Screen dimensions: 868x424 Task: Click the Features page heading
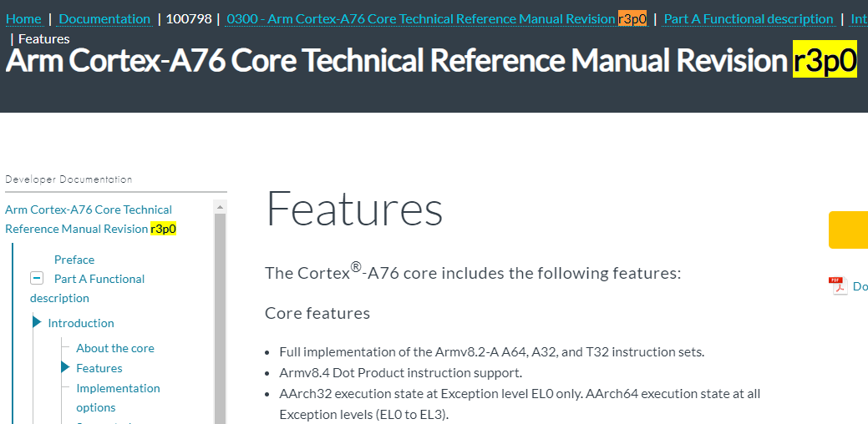point(354,209)
